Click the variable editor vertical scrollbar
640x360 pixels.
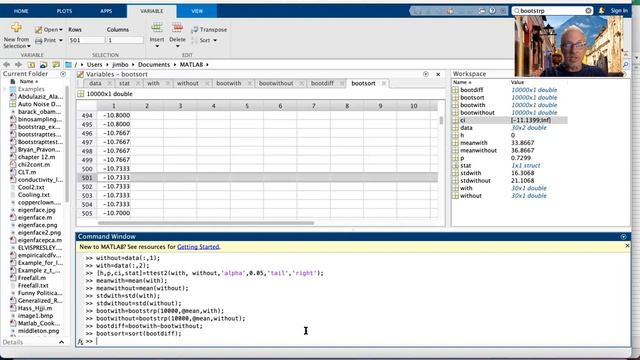pyautogui.click(x=441, y=120)
